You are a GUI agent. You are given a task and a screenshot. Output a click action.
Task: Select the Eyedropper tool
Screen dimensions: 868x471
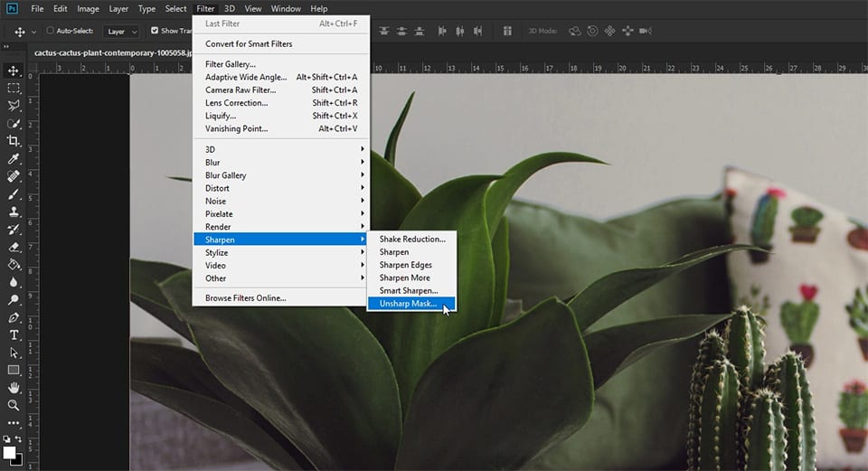(x=14, y=159)
